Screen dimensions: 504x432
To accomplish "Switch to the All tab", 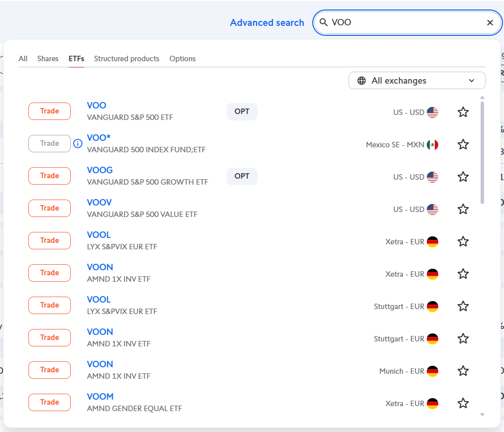I will 23,59.
